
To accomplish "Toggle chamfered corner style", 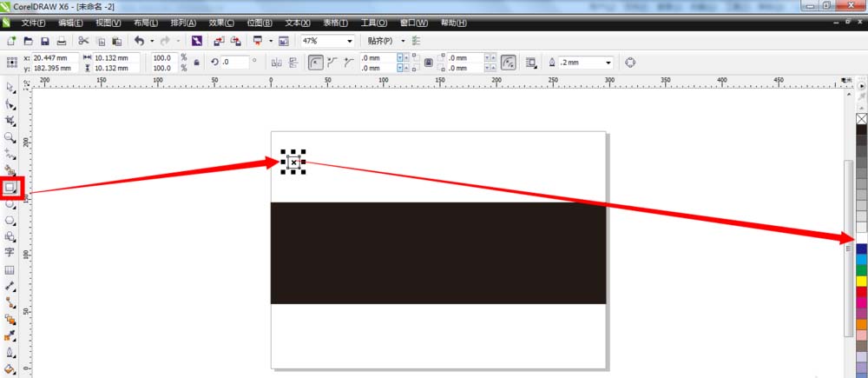I will pyautogui.click(x=348, y=63).
